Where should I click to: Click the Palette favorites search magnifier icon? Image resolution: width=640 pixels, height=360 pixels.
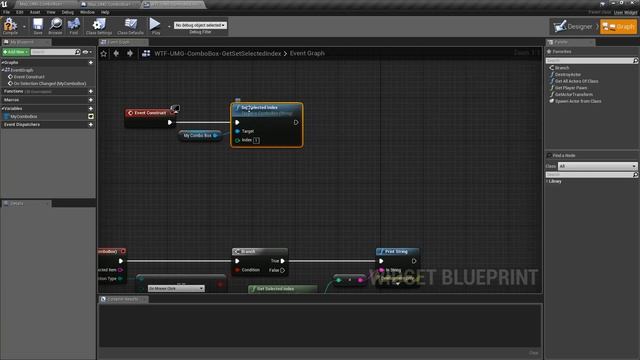click(635, 60)
